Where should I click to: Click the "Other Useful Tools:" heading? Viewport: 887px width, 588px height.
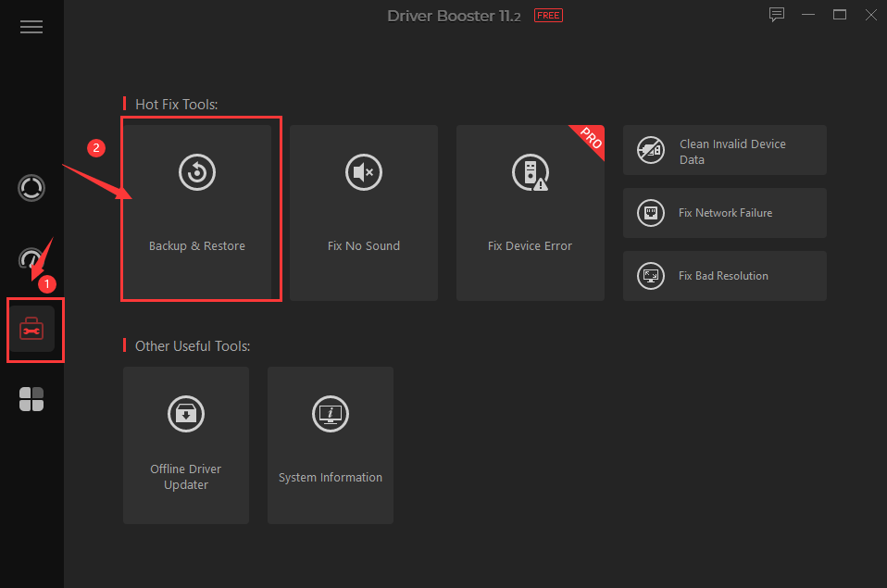(x=193, y=345)
